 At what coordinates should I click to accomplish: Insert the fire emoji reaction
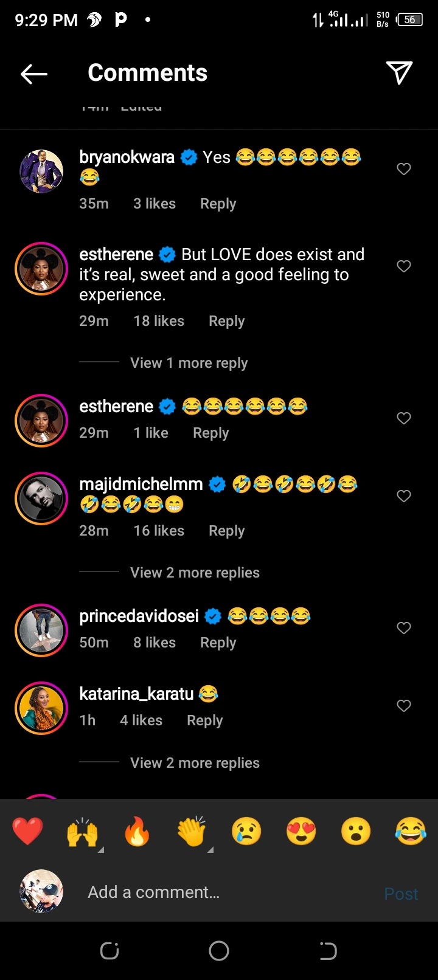click(x=137, y=831)
